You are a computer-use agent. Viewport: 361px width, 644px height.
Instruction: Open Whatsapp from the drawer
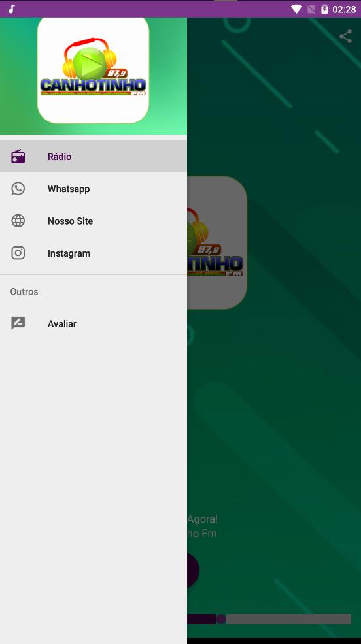pos(94,189)
